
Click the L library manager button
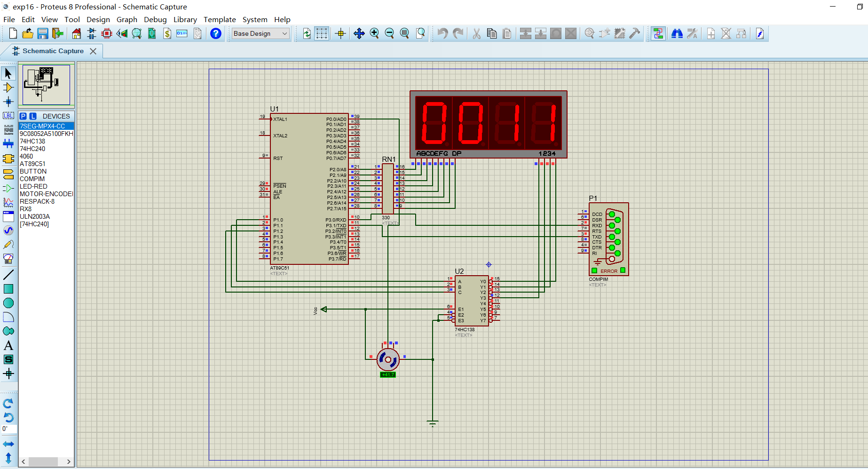[x=33, y=116]
